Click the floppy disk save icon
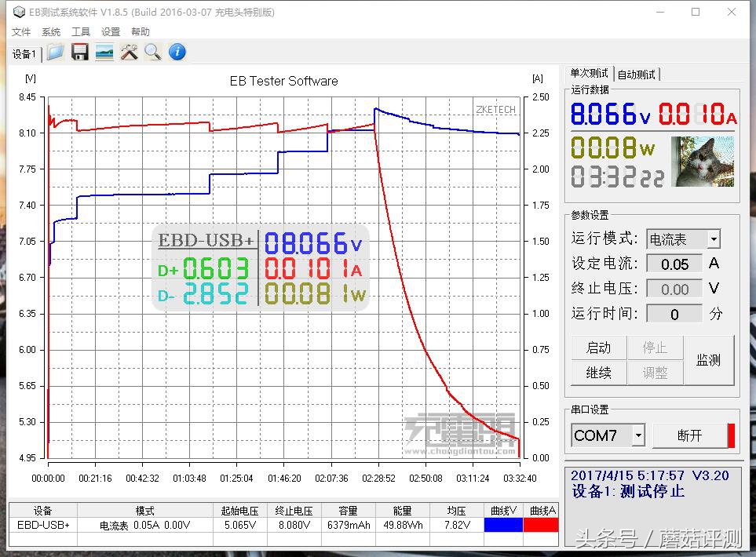 click(79, 53)
